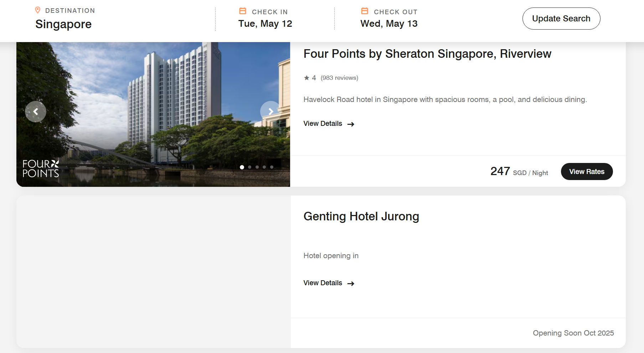The height and width of the screenshot is (353, 644).
Task: Click arrow beside Genting View Details
Action: coord(351,283)
